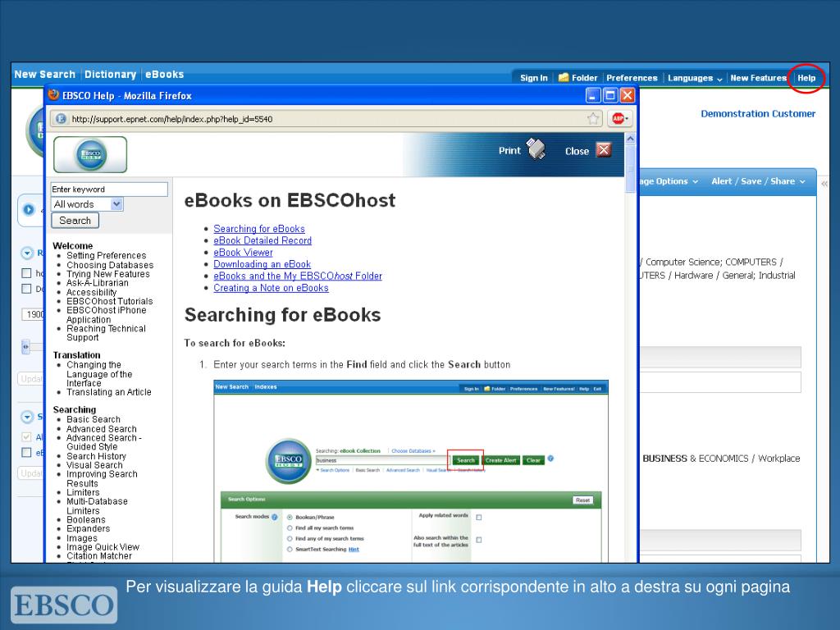Click the EBSCOhost logo in help window
The image size is (840, 630).
click(90, 154)
